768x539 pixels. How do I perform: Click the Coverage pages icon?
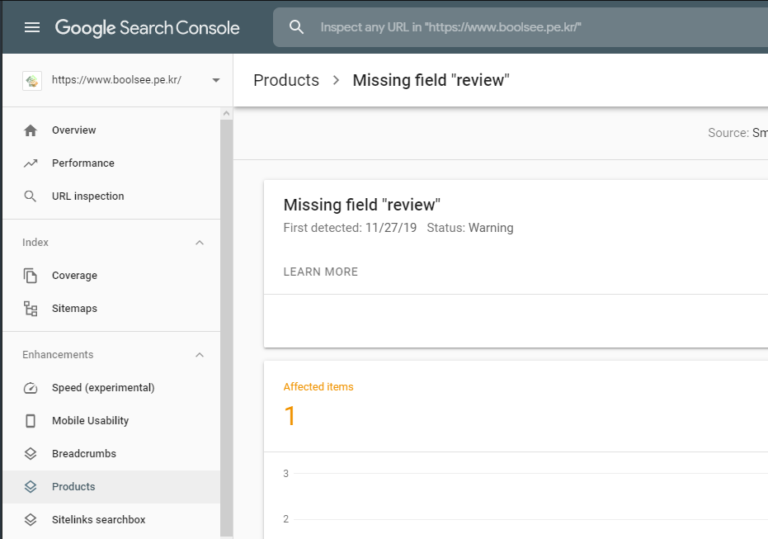click(x=30, y=275)
